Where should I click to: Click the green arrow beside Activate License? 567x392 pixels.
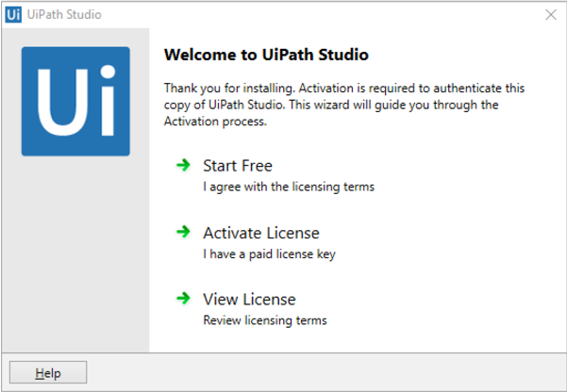[x=183, y=232]
